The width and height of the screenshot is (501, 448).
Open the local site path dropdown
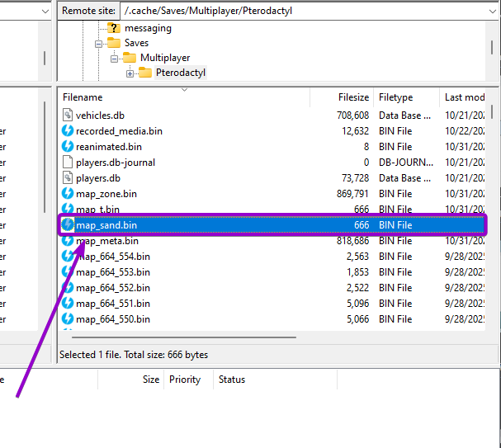point(45,12)
